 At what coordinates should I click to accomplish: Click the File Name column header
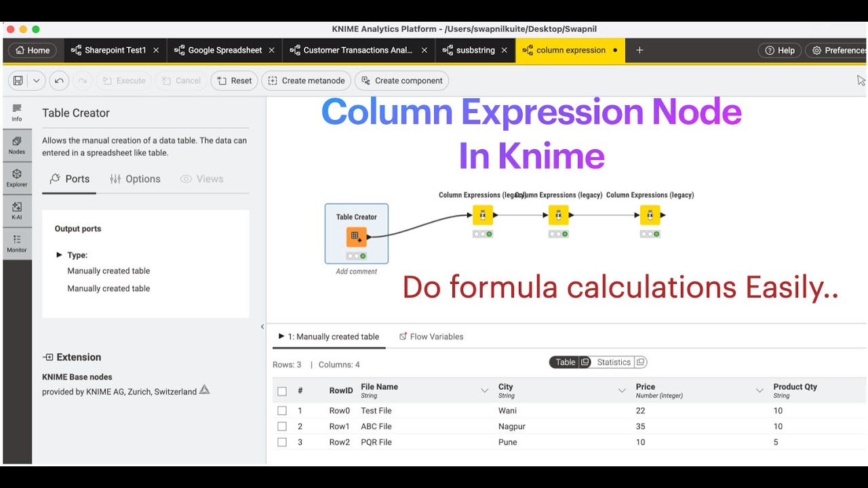379,387
